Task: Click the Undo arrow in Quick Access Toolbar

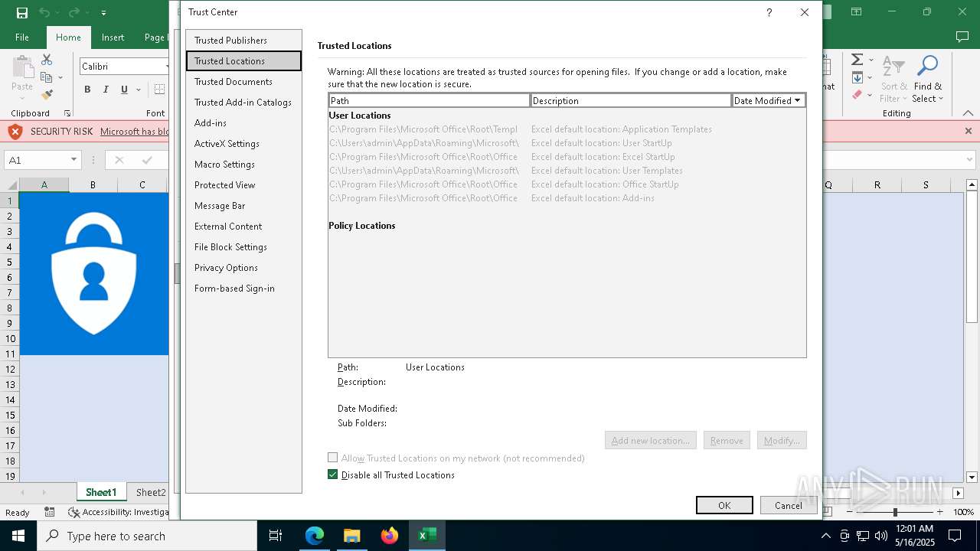Action: pyautogui.click(x=44, y=12)
